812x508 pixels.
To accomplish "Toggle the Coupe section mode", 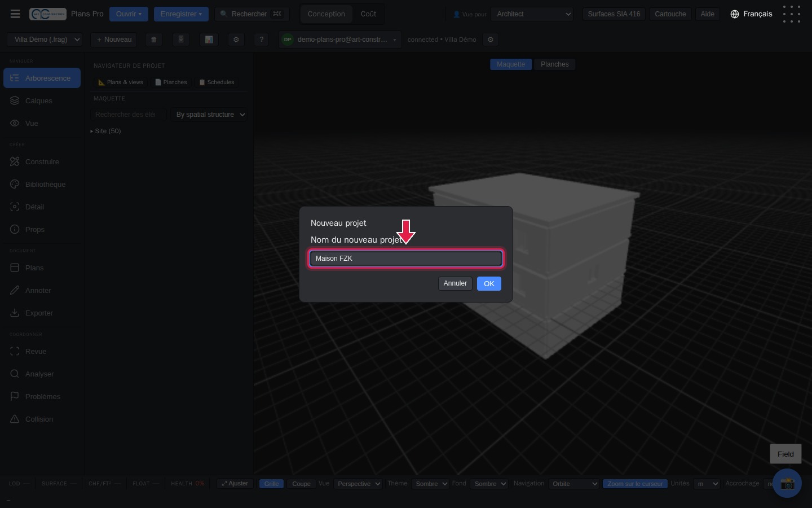I will 301,484.
